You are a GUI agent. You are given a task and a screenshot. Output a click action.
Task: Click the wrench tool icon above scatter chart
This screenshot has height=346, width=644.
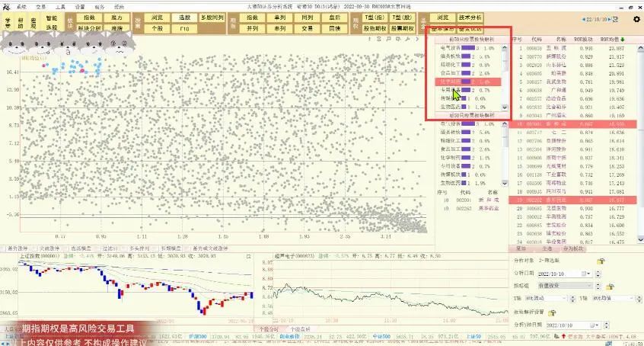[x=407, y=39]
